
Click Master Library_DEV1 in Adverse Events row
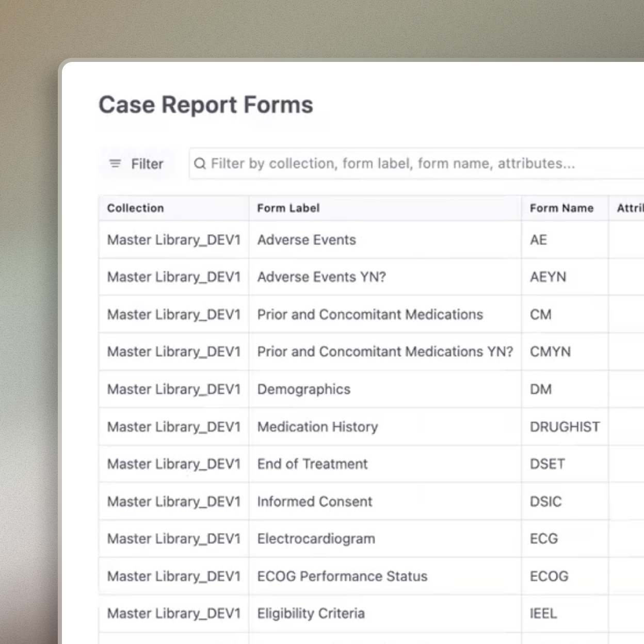click(x=174, y=240)
